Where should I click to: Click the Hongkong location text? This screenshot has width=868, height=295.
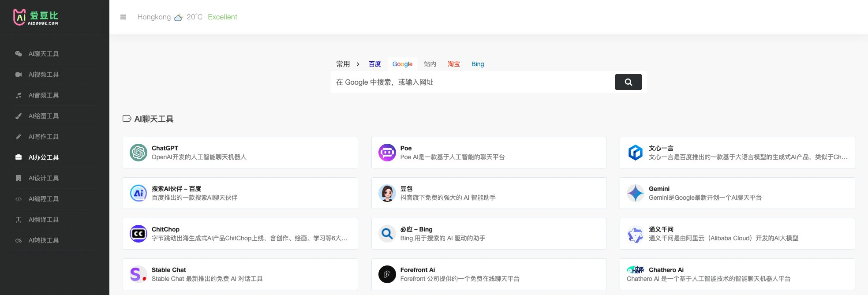click(154, 17)
